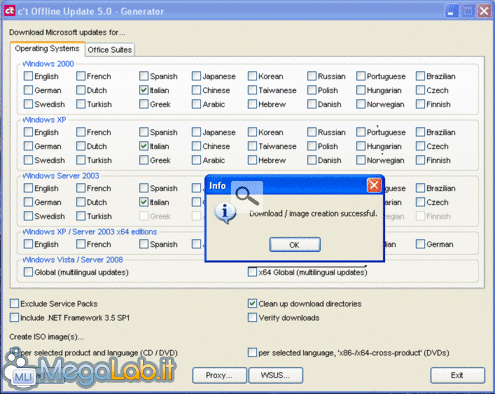Click the 'Create ISO image(s)...' label

47,337
